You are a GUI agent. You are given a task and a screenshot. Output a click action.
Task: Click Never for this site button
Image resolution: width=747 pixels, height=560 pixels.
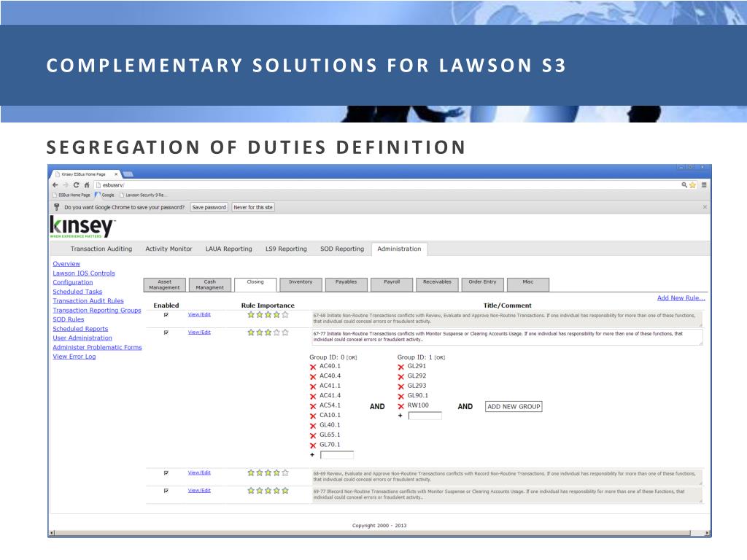[253, 207]
